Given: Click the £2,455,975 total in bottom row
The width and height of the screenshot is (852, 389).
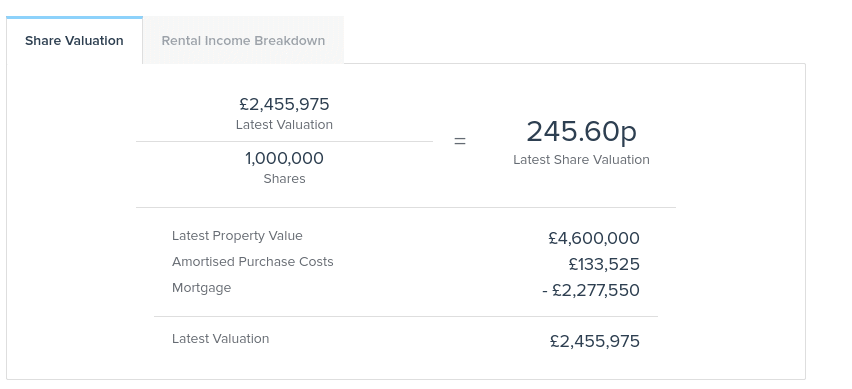Looking at the screenshot, I should pyautogui.click(x=594, y=341).
